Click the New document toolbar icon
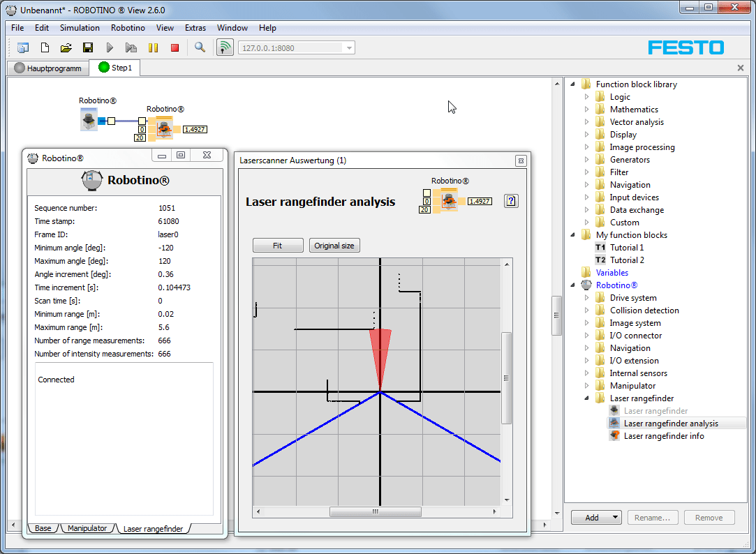 coord(45,47)
